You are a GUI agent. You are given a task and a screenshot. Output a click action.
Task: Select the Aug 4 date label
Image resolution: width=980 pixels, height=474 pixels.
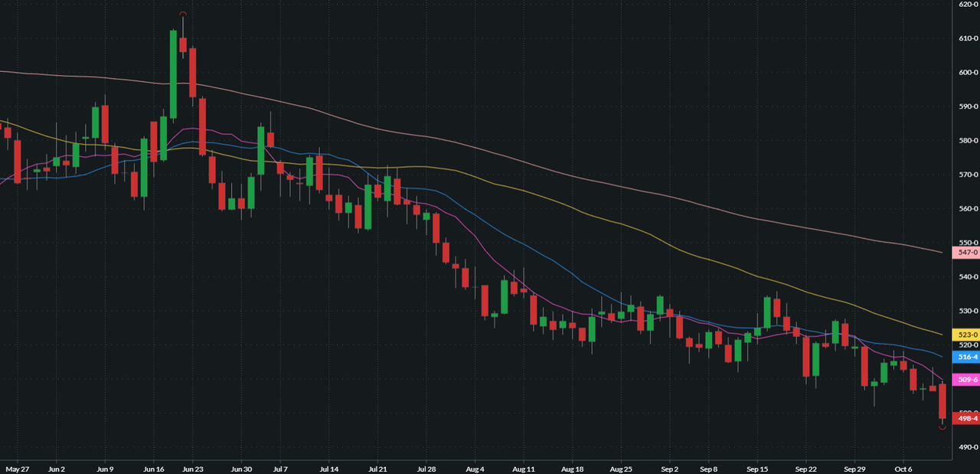tap(475, 469)
